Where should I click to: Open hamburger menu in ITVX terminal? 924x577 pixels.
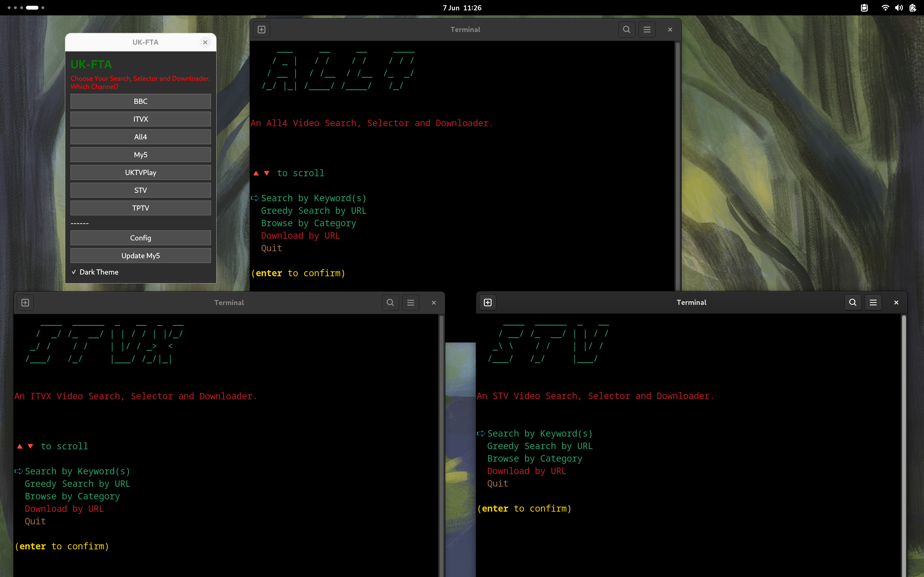click(x=411, y=303)
